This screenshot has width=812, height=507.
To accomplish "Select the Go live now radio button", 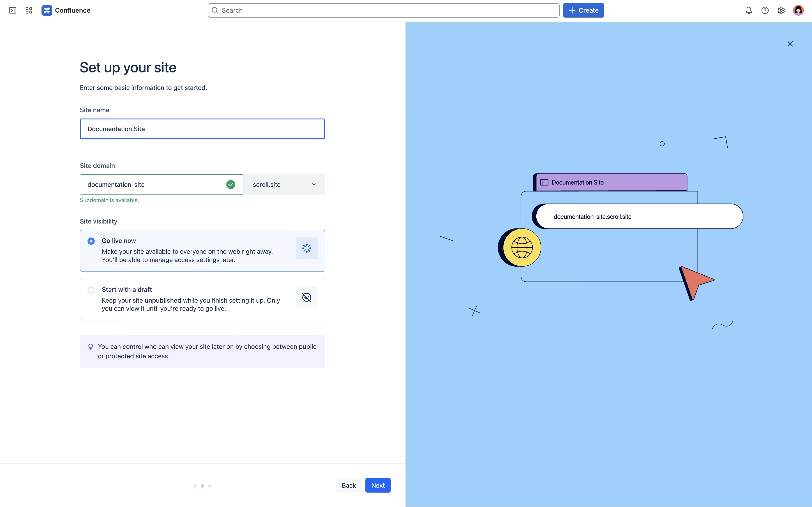I will 91,241.
